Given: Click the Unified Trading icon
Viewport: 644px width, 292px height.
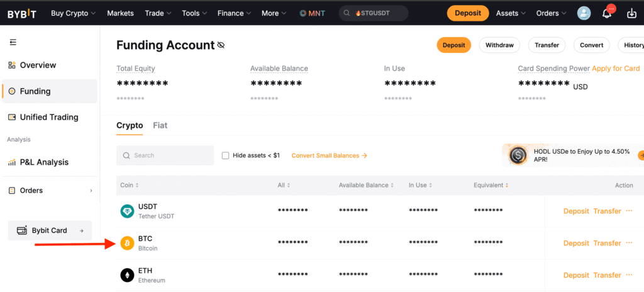Looking at the screenshot, I should click(12, 117).
